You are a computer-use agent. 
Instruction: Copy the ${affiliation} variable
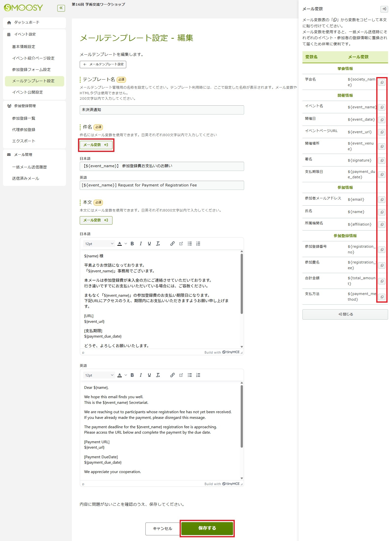[x=382, y=225]
